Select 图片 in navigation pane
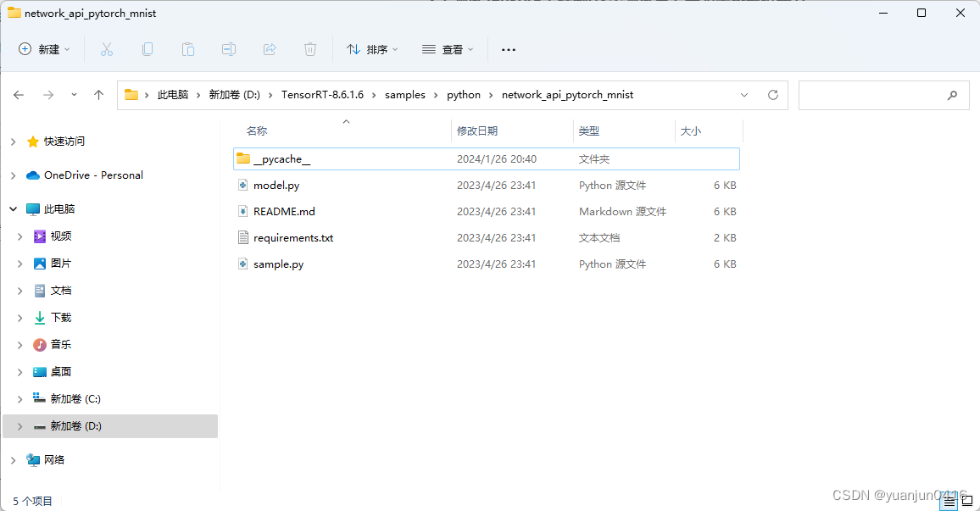This screenshot has width=980, height=511. tap(61, 263)
